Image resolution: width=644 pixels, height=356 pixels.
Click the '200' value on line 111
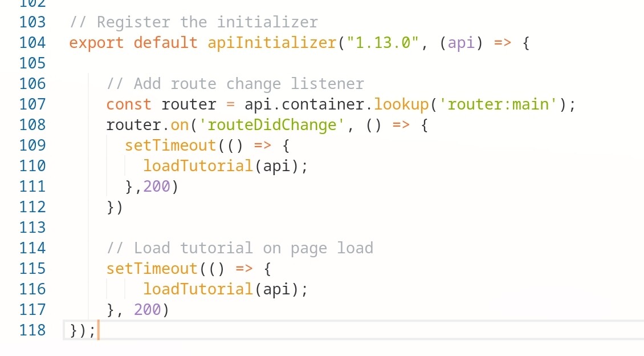(x=157, y=187)
